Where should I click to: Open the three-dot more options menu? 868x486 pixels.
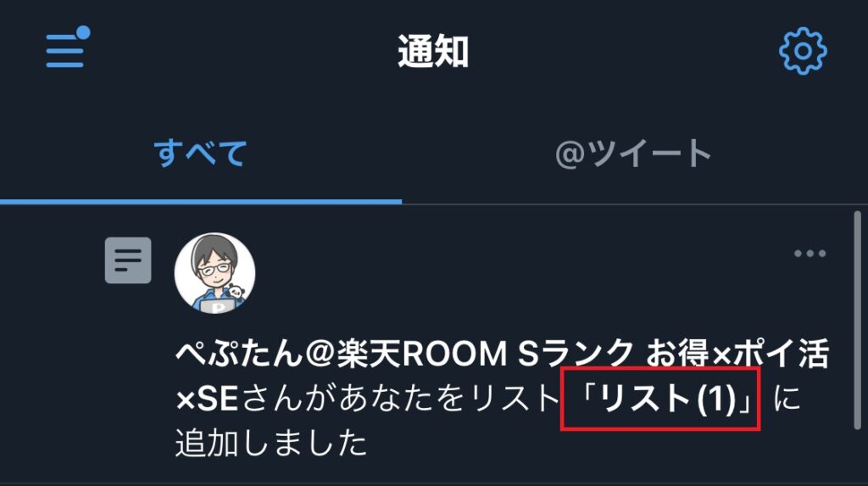[x=810, y=254]
